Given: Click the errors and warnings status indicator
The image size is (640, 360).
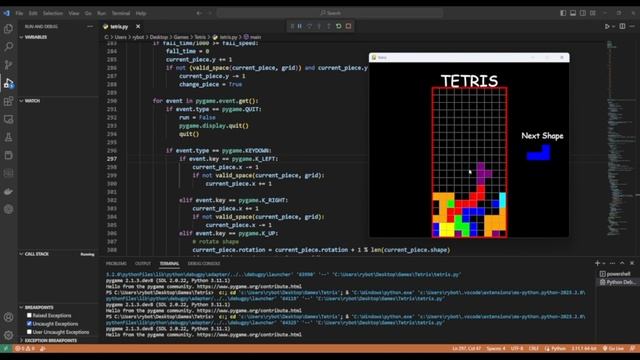Looking at the screenshot, I should coord(25,349).
